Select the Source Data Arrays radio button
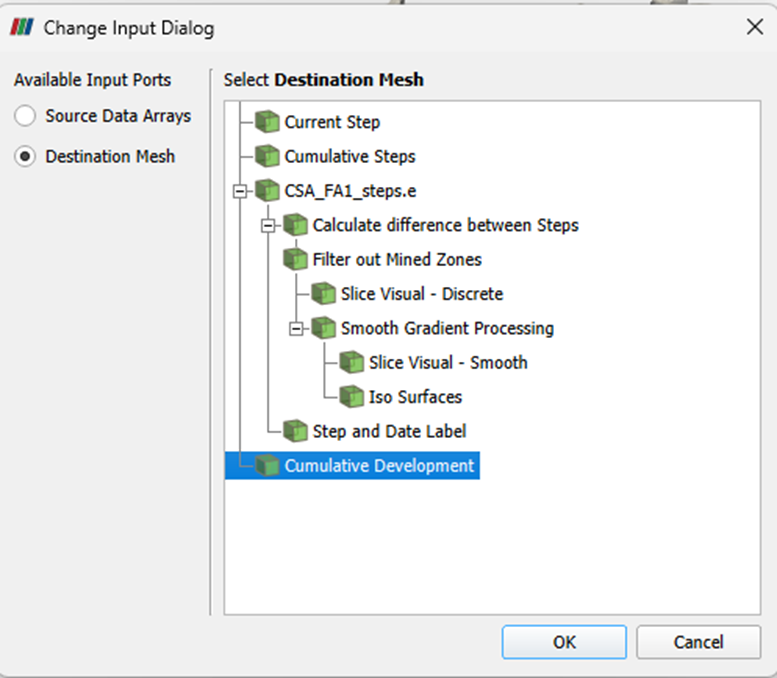Screen dimensions: 777x678 25,116
